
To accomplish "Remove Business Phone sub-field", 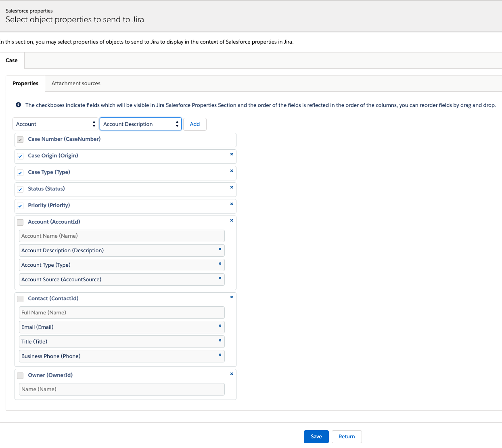I will tap(220, 355).
